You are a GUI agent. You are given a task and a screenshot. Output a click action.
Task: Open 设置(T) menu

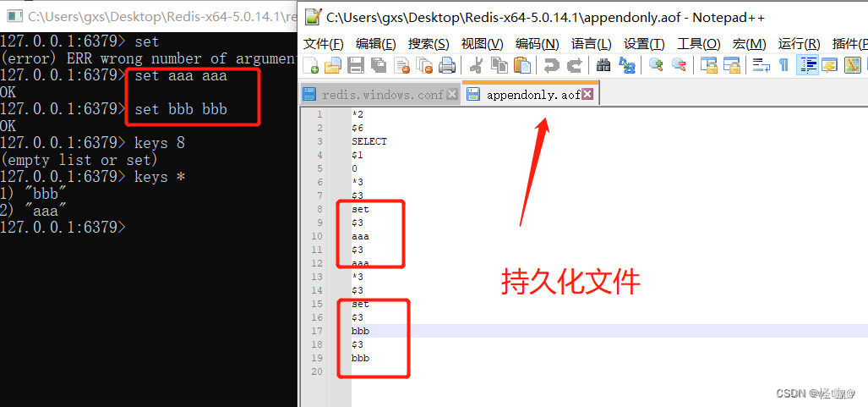[644, 44]
